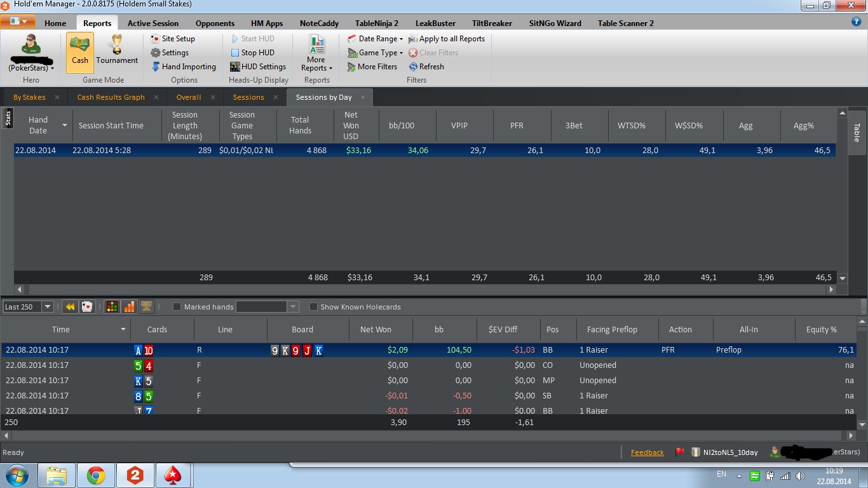Open Windows Start menu
868x488 pixels.
[x=16, y=475]
